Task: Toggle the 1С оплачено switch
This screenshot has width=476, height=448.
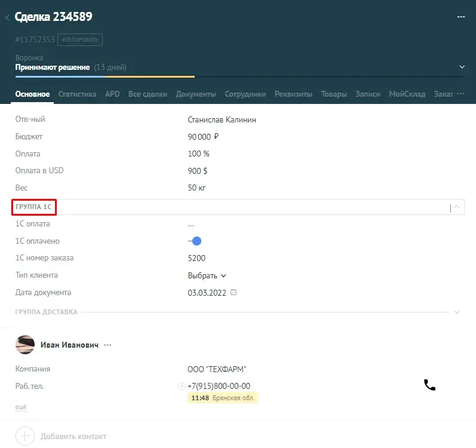Action: [195, 241]
